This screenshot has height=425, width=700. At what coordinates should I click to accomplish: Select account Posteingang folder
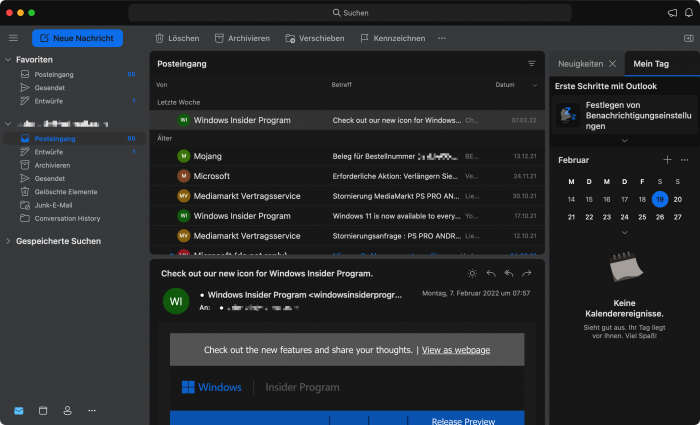tap(75, 138)
